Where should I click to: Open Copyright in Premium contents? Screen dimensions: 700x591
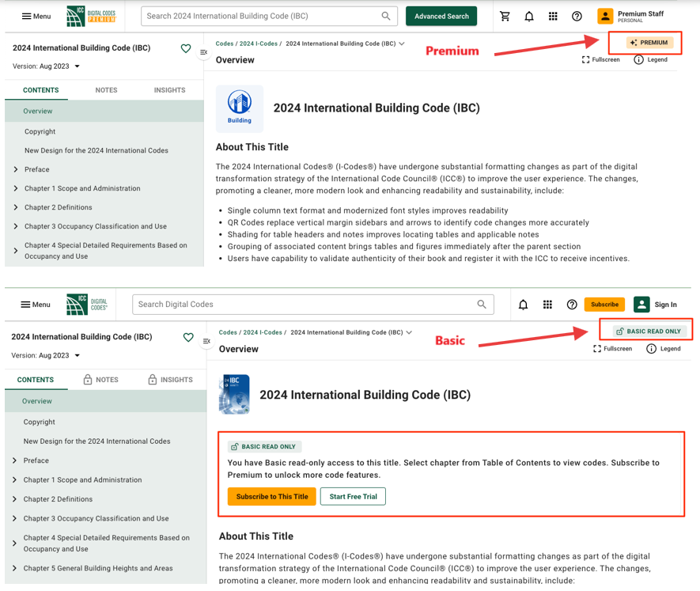pyautogui.click(x=40, y=131)
